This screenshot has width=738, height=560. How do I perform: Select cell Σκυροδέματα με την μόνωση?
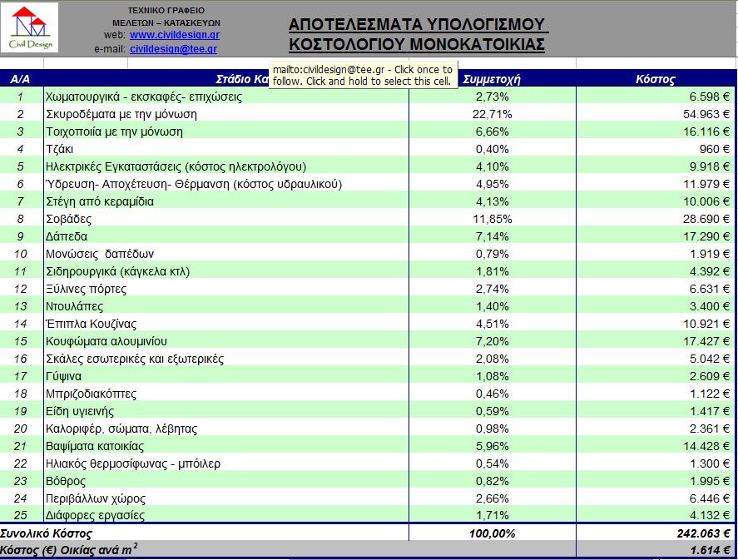[226, 114]
